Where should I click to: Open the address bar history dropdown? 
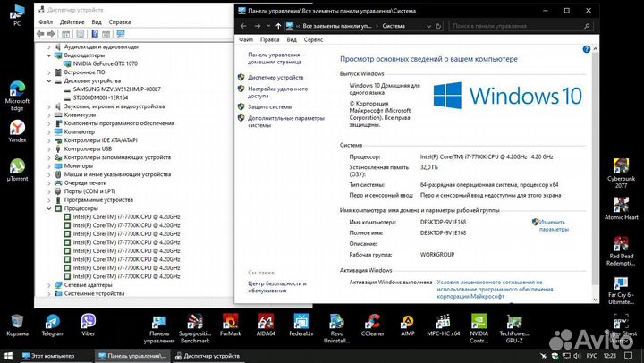pyautogui.click(x=428, y=26)
